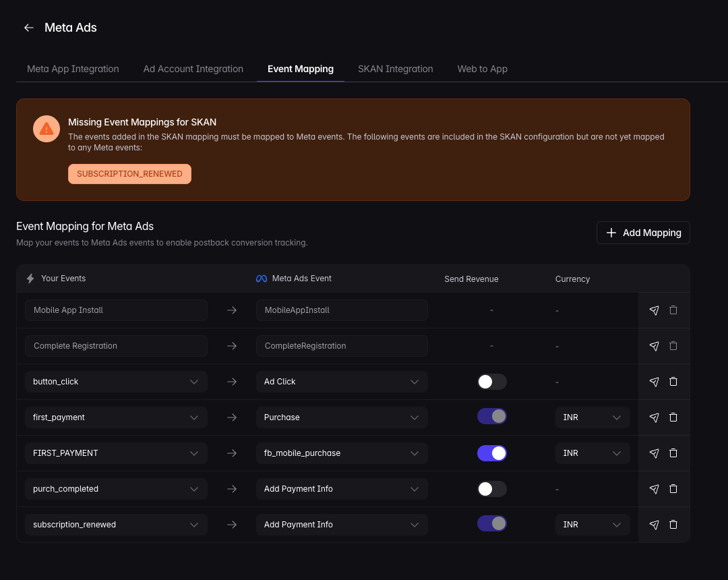Switch to Web to App tab

click(483, 69)
